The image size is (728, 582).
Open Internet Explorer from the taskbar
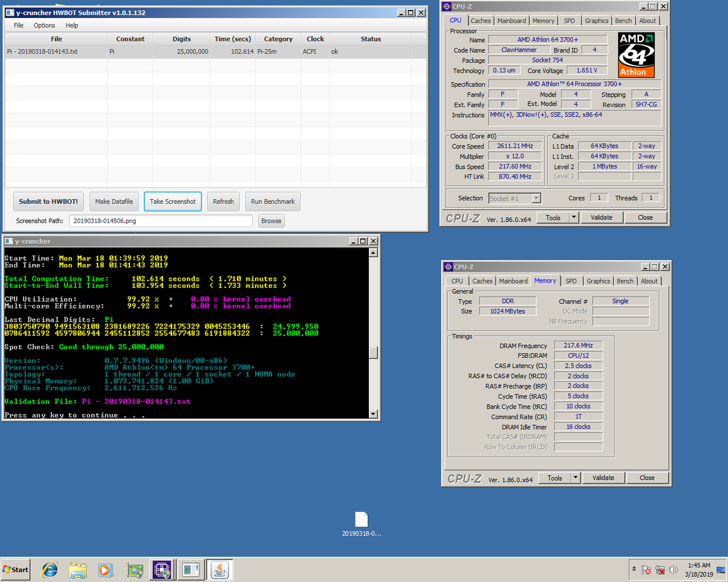50,570
